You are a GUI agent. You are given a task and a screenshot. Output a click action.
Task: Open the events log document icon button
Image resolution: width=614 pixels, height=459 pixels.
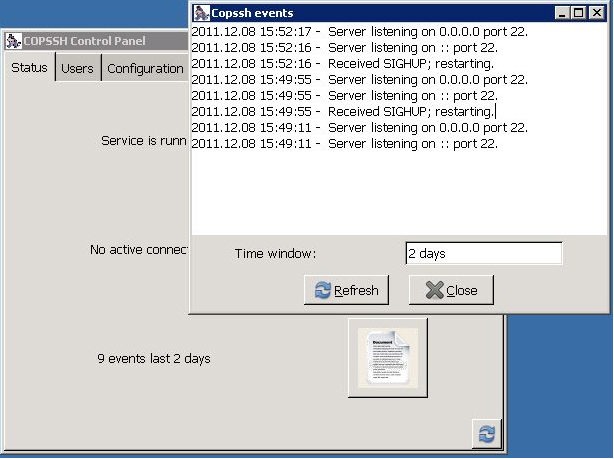click(x=388, y=358)
